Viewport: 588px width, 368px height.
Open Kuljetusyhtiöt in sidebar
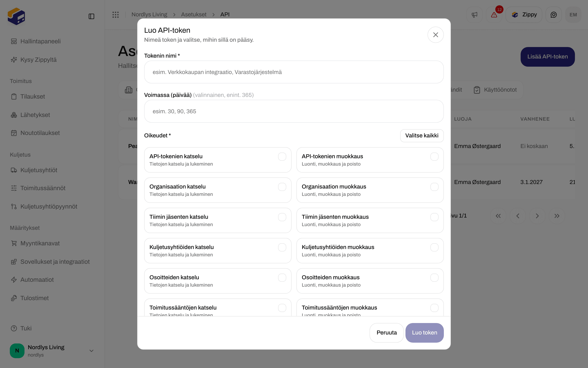(x=34, y=170)
